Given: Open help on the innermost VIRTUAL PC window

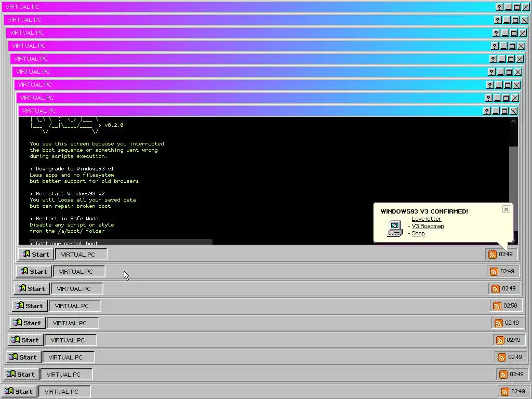Looking at the screenshot, I should (x=487, y=111).
